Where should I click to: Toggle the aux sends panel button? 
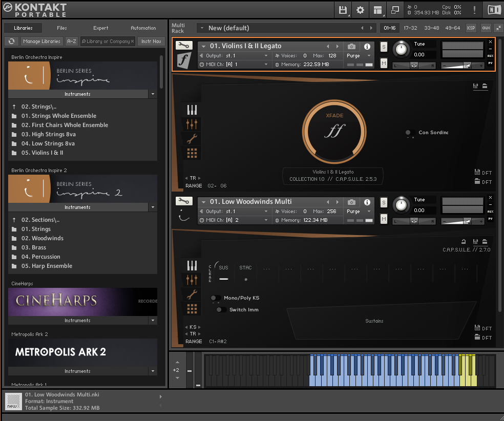tap(486, 28)
